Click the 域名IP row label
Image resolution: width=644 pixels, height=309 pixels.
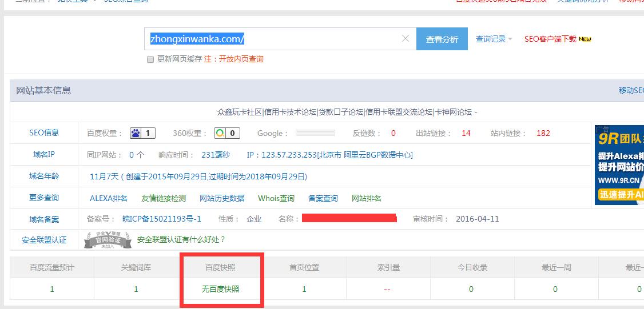(44, 154)
